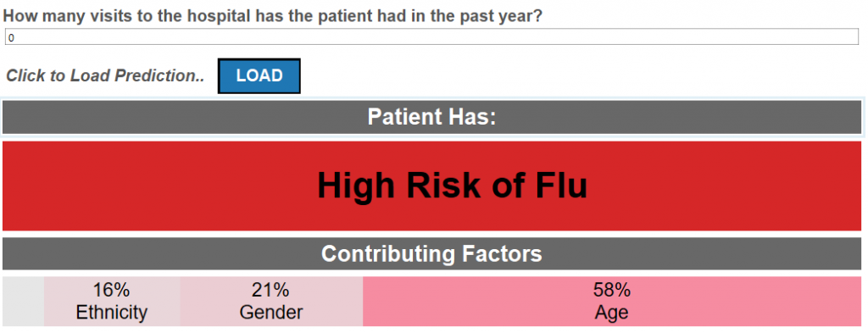Select the Age contributing factor segment

coord(612,302)
